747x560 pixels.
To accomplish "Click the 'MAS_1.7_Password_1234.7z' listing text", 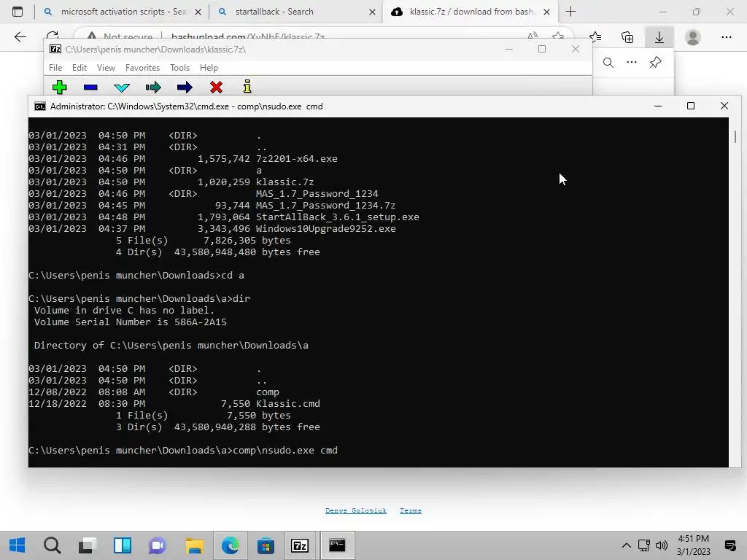I will (326, 205).
